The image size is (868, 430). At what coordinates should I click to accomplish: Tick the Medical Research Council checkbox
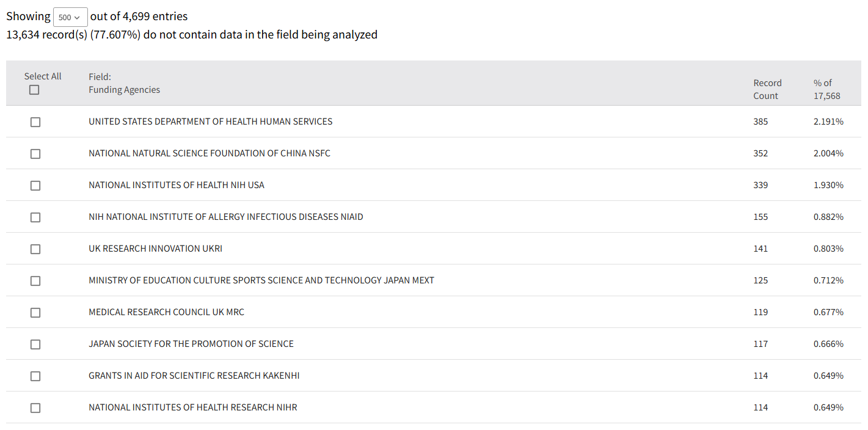click(x=35, y=313)
